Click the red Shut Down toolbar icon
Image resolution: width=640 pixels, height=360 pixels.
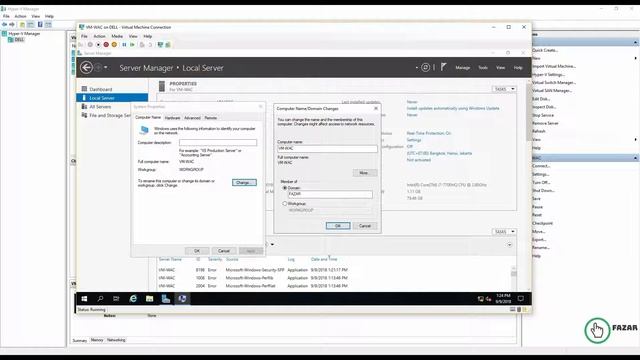(106, 44)
